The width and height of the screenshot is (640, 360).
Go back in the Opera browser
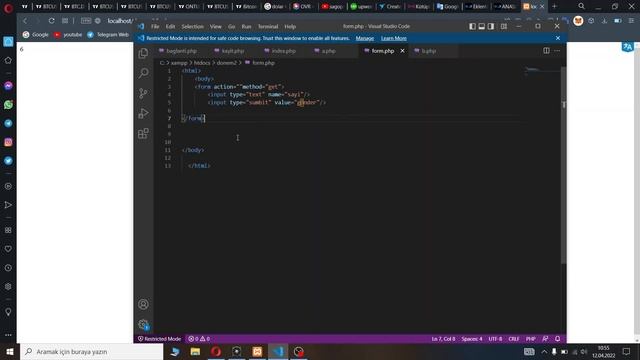25,21
